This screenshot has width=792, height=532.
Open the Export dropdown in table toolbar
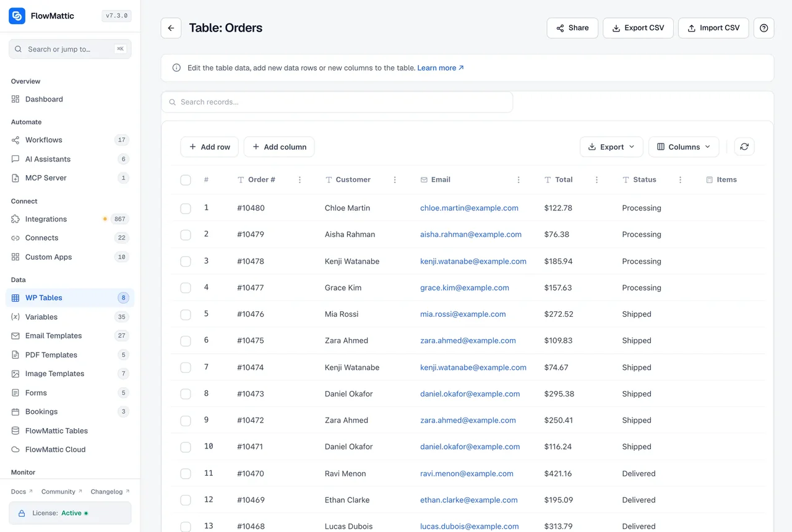[611, 147]
